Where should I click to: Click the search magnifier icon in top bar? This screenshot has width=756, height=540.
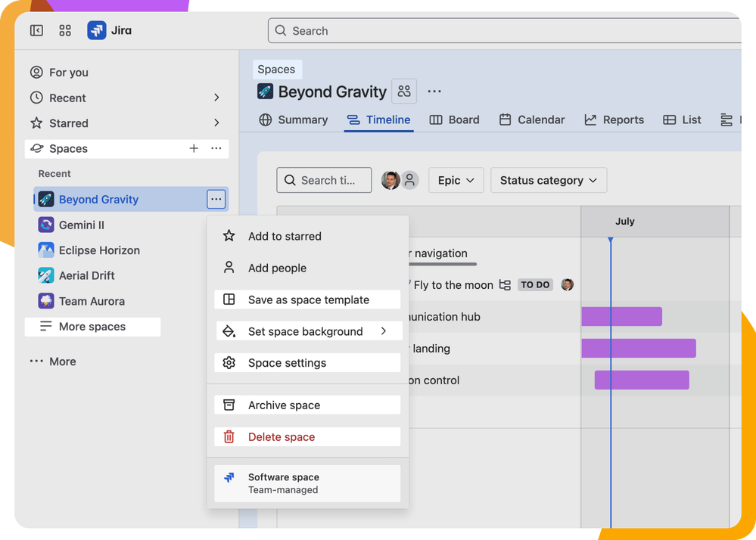pyautogui.click(x=281, y=31)
